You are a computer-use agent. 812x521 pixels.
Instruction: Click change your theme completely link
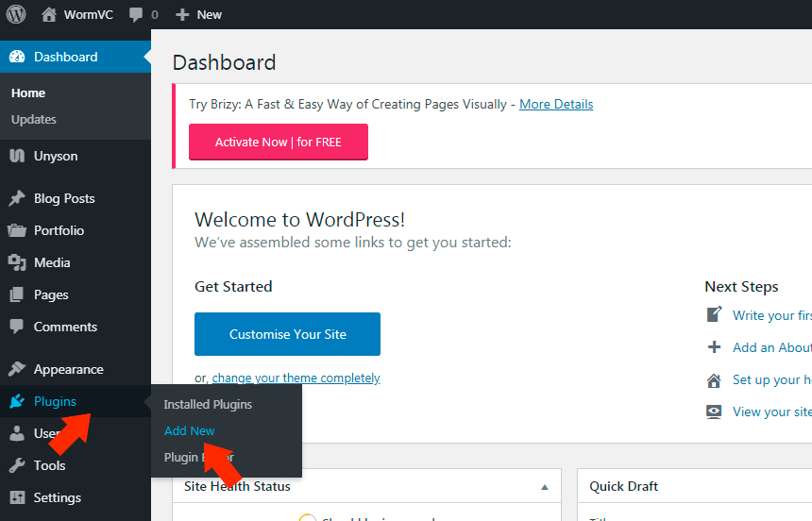point(296,378)
